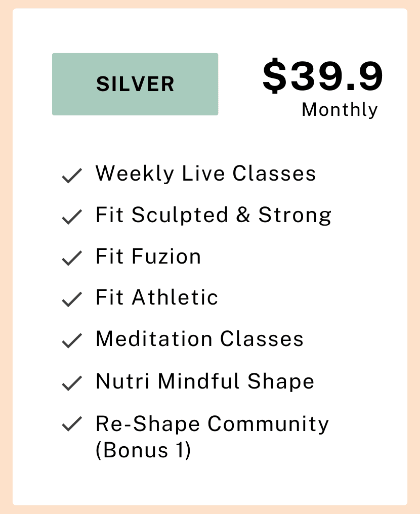The image size is (420, 514).
Task: Click the Fit Sculpted & Strong text
Action: pyautogui.click(x=214, y=216)
